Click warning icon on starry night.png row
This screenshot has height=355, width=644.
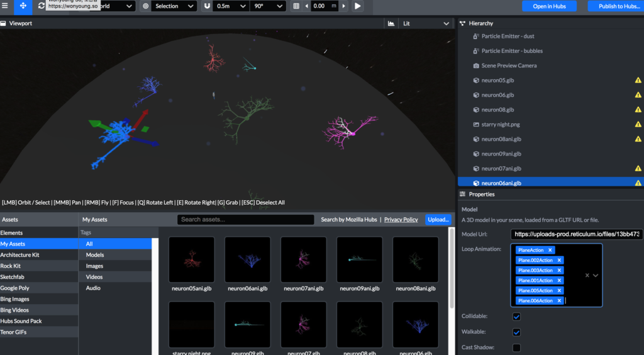638,125
